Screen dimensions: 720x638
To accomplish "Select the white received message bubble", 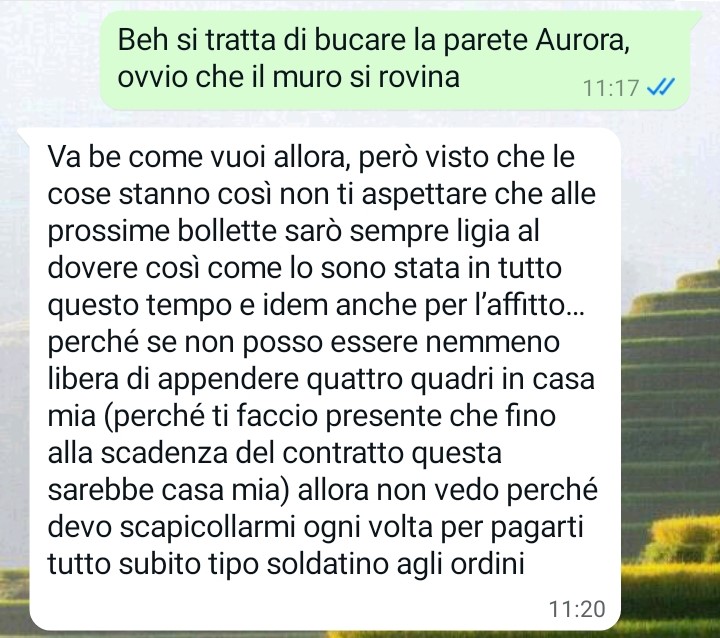I will click(323, 379).
